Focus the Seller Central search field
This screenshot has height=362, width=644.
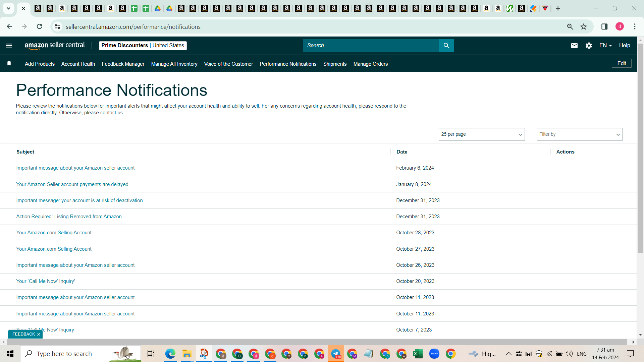pos(371,46)
